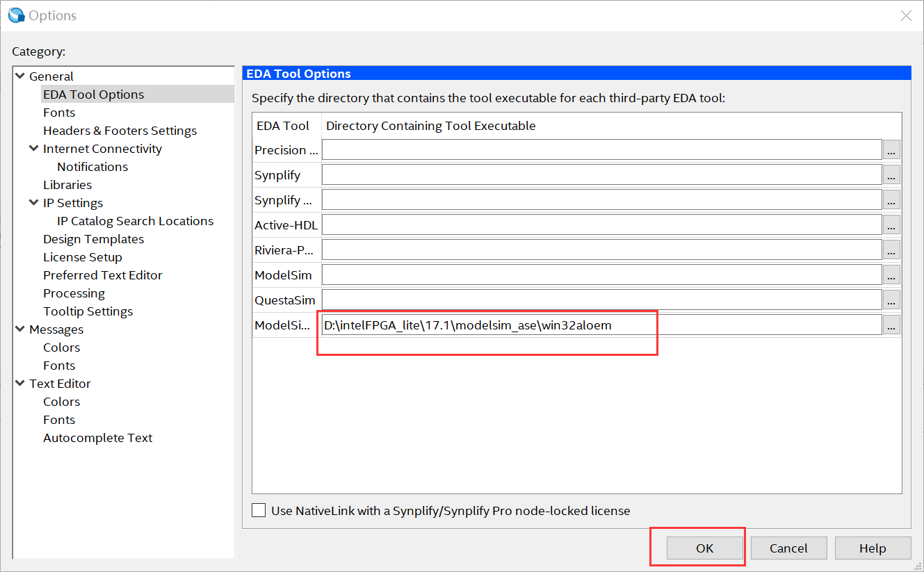Viewport: 924px width, 572px height.
Task: Select the Text Editor category label
Action: pyautogui.click(x=60, y=384)
